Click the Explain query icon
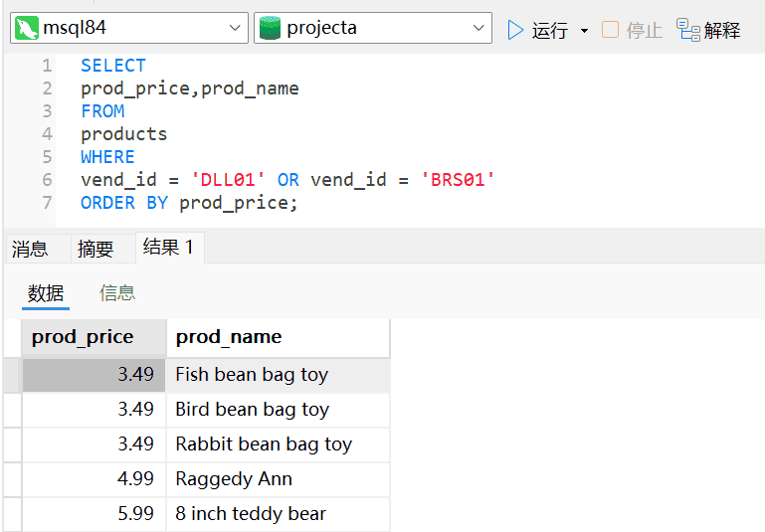Viewport: 765px width, 532px height. [x=688, y=30]
